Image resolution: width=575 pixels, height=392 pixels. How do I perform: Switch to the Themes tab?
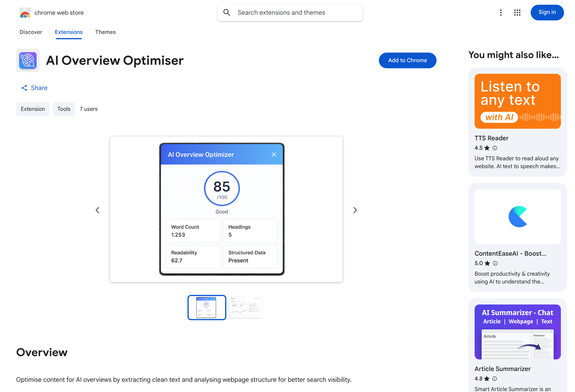point(105,32)
